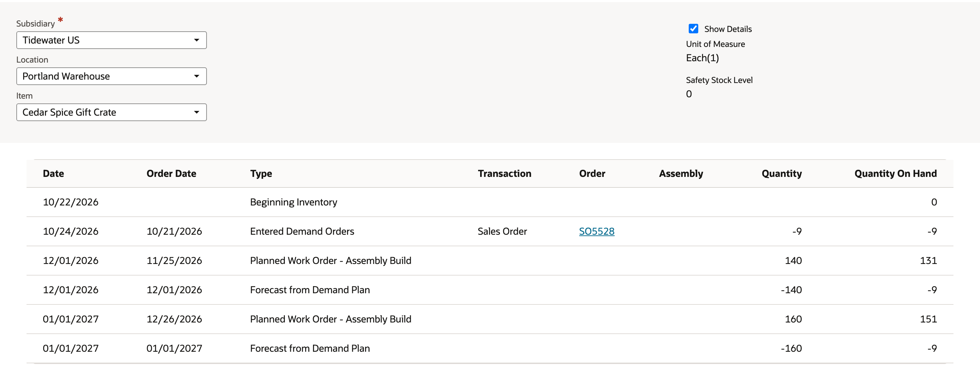The height and width of the screenshot is (381, 980).
Task: Click the Subsidiary field label
Action: point(35,23)
